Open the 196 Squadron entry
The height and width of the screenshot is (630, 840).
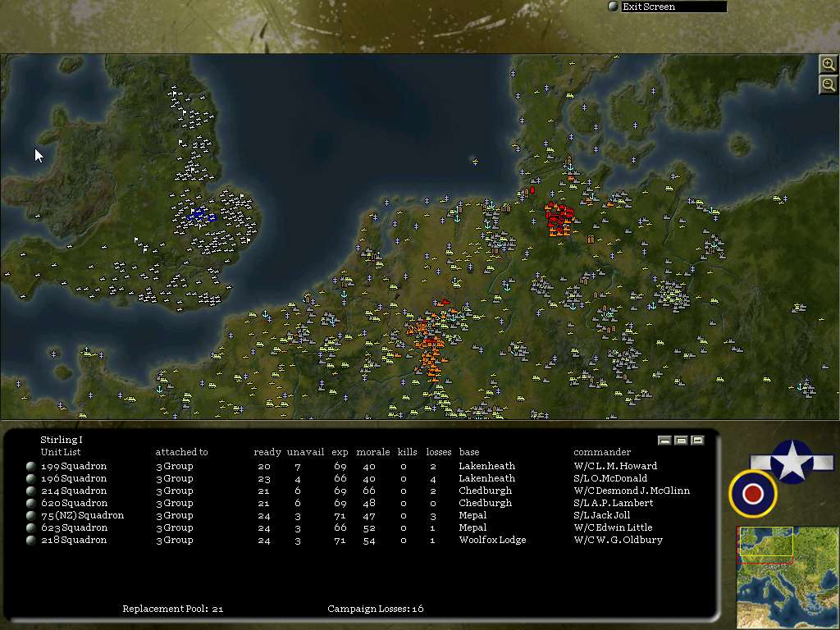pyautogui.click(x=74, y=478)
